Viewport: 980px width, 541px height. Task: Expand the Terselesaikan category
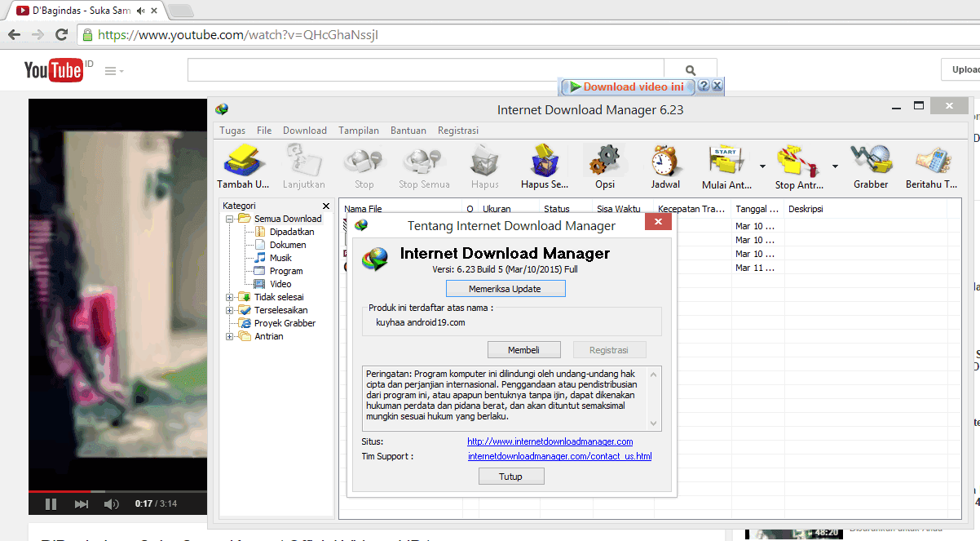point(230,310)
